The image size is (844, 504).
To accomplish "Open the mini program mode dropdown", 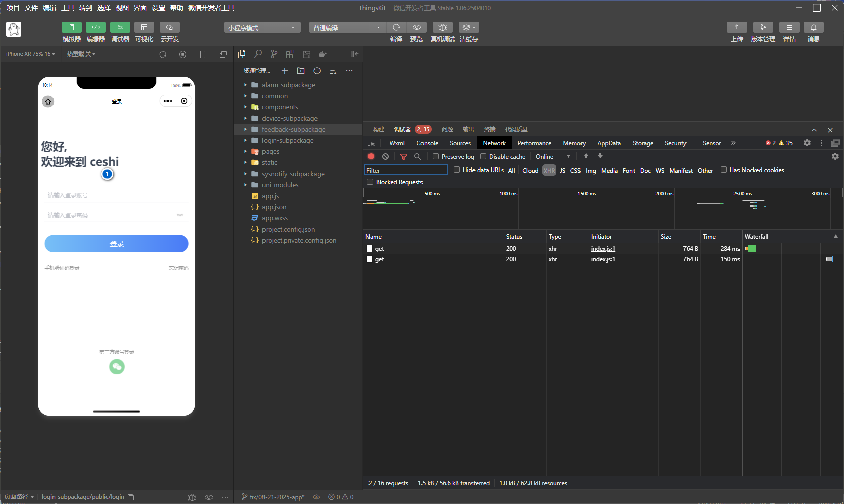I will pyautogui.click(x=262, y=28).
